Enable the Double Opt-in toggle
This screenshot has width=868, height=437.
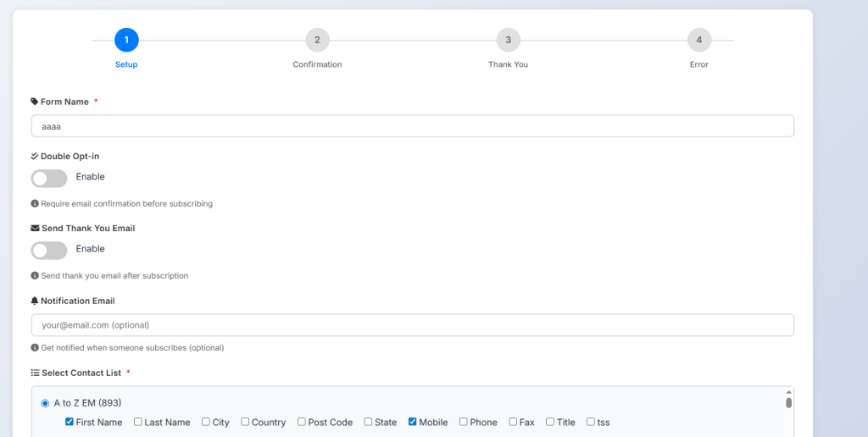point(49,178)
